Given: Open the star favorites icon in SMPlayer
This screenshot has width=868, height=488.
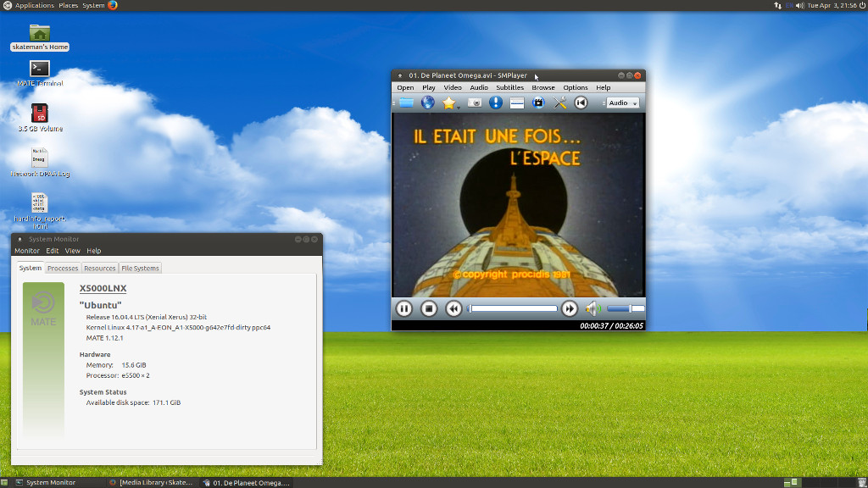Looking at the screenshot, I should pyautogui.click(x=449, y=103).
